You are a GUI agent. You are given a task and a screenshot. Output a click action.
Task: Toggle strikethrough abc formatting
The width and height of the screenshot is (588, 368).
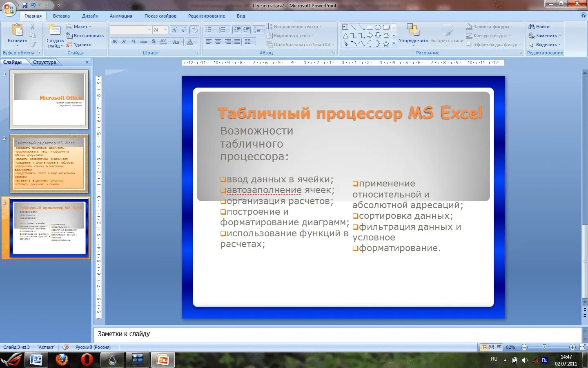pos(144,42)
